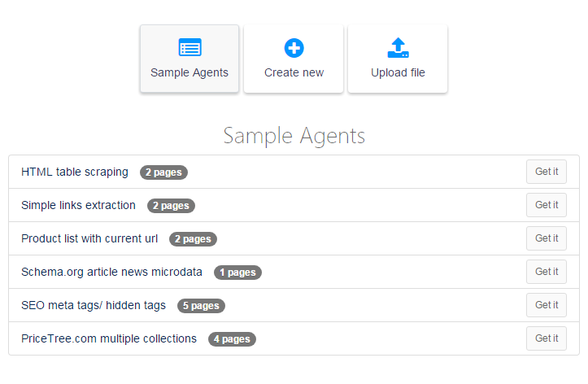Click the Sample Agents list icon

click(x=189, y=47)
